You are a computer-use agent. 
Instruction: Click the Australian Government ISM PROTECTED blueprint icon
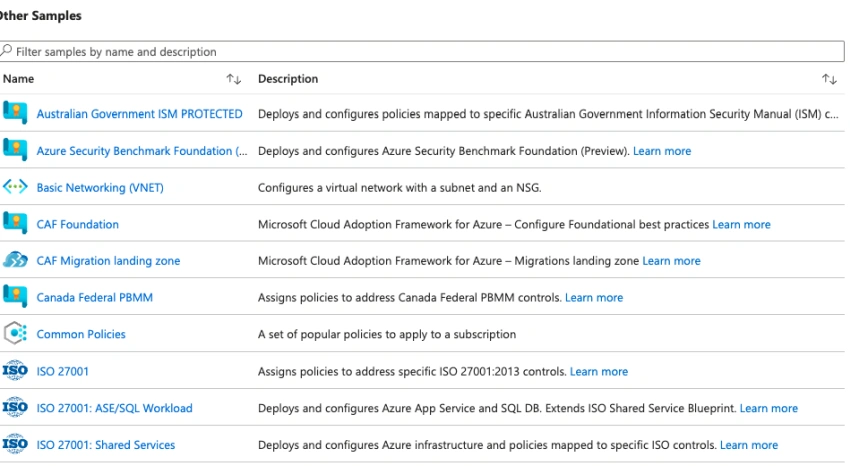coord(15,113)
